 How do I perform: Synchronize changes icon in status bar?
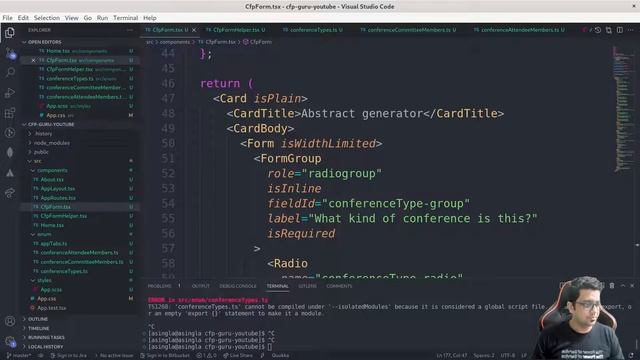pyautogui.click(x=41, y=356)
